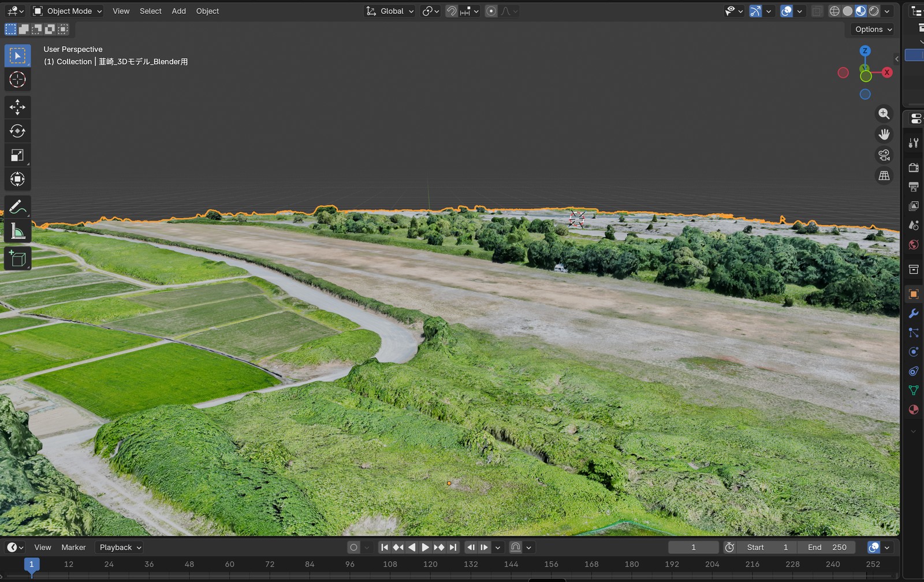
Task: Toggle snapping magnet in header
Action: click(452, 11)
